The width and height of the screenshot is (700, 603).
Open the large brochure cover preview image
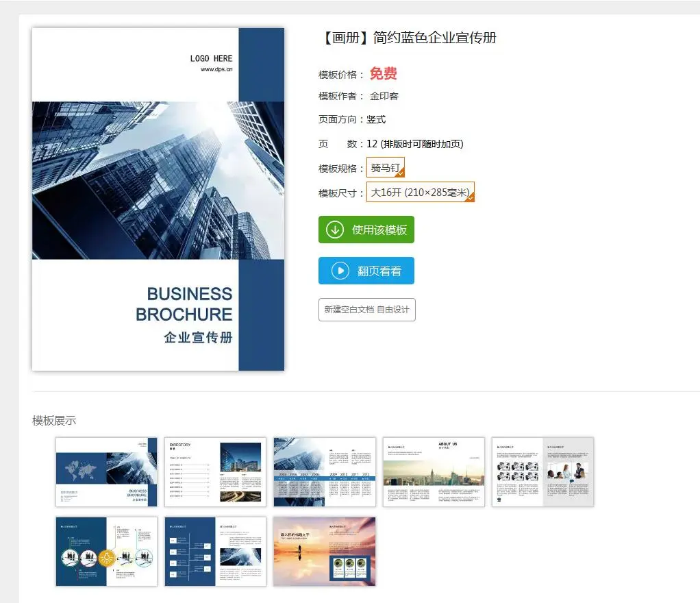click(x=158, y=199)
